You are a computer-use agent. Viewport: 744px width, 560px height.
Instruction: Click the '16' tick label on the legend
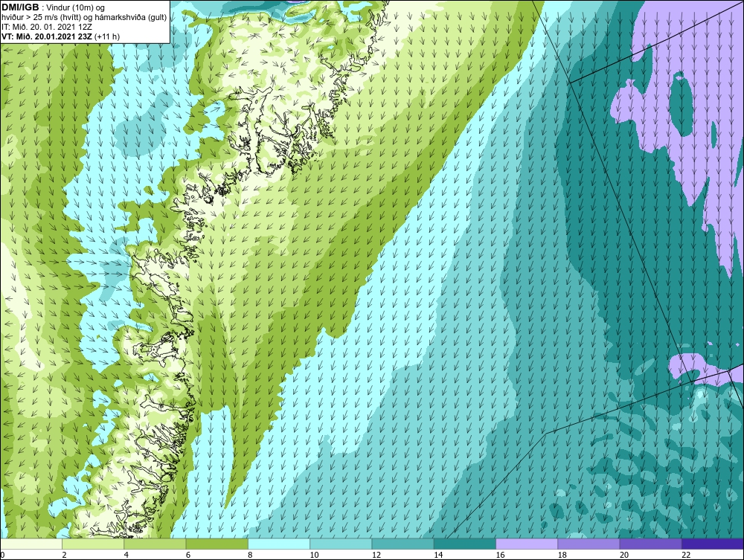[501, 556]
